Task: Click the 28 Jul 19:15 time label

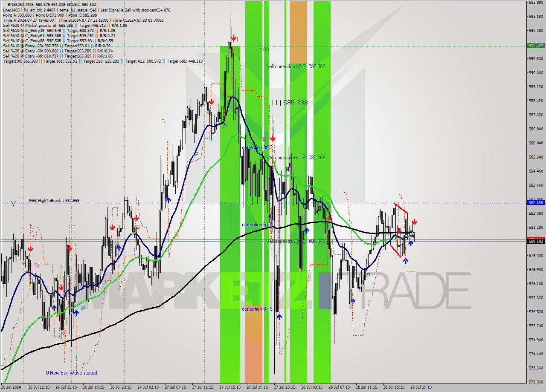Action: [421, 387]
